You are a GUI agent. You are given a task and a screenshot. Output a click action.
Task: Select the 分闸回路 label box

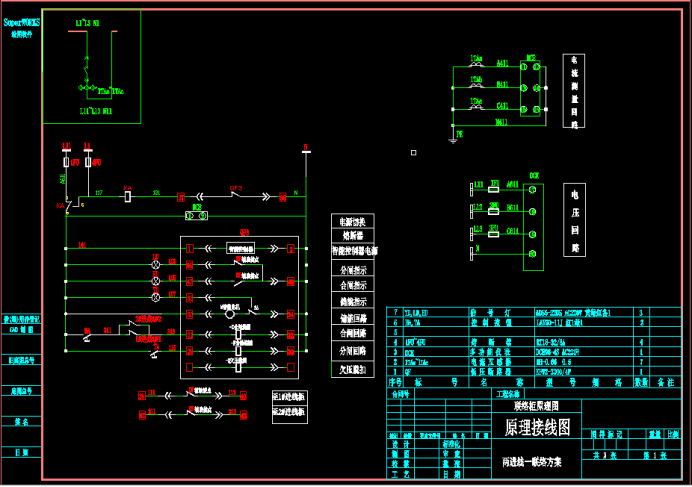352,351
